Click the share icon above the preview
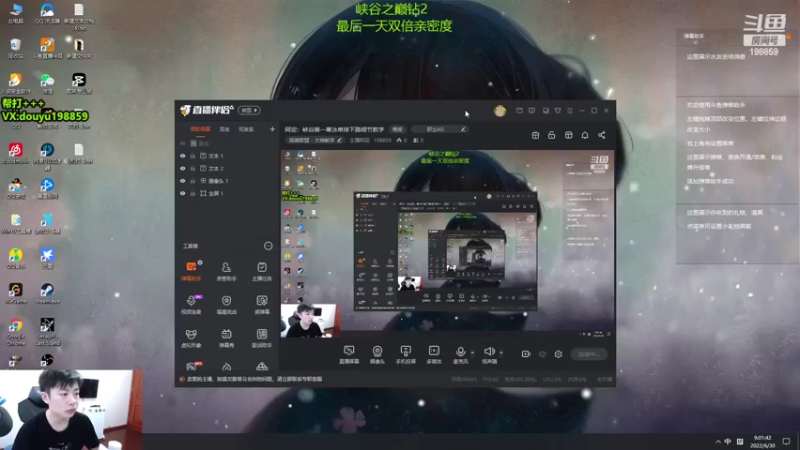This screenshot has height=450, width=800. pyautogui.click(x=602, y=135)
